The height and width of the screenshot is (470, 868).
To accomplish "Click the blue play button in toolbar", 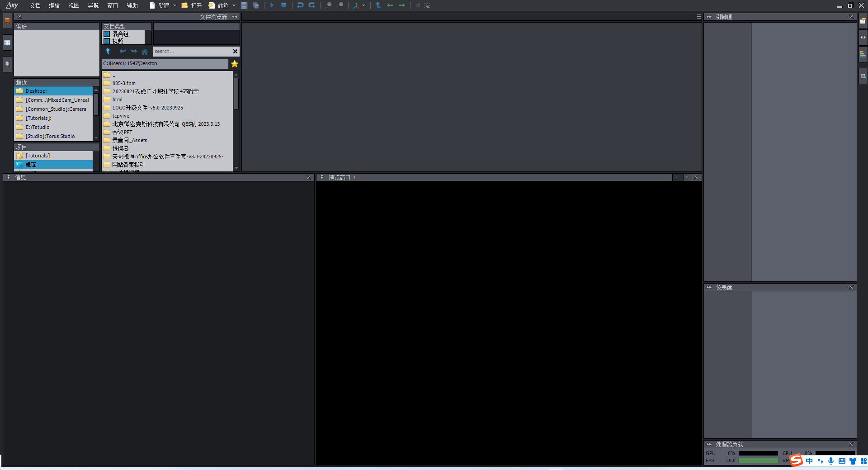I will click(272, 5).
